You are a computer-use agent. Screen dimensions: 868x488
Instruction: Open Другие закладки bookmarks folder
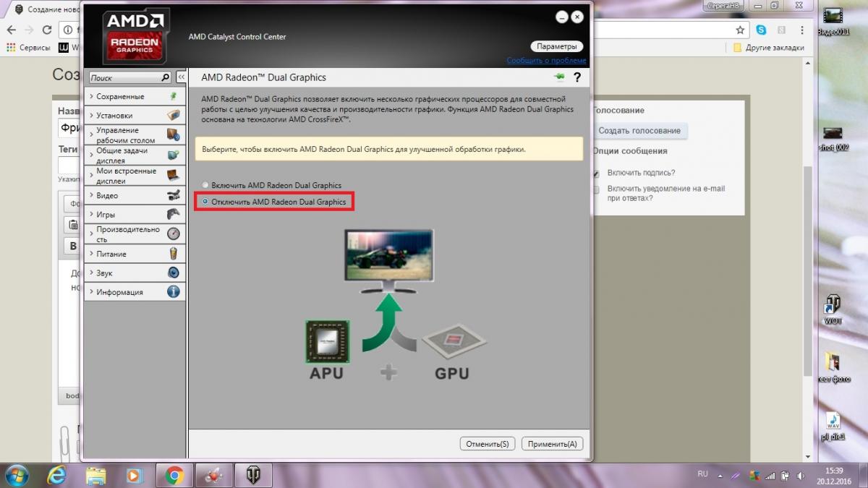pos(768,48)
